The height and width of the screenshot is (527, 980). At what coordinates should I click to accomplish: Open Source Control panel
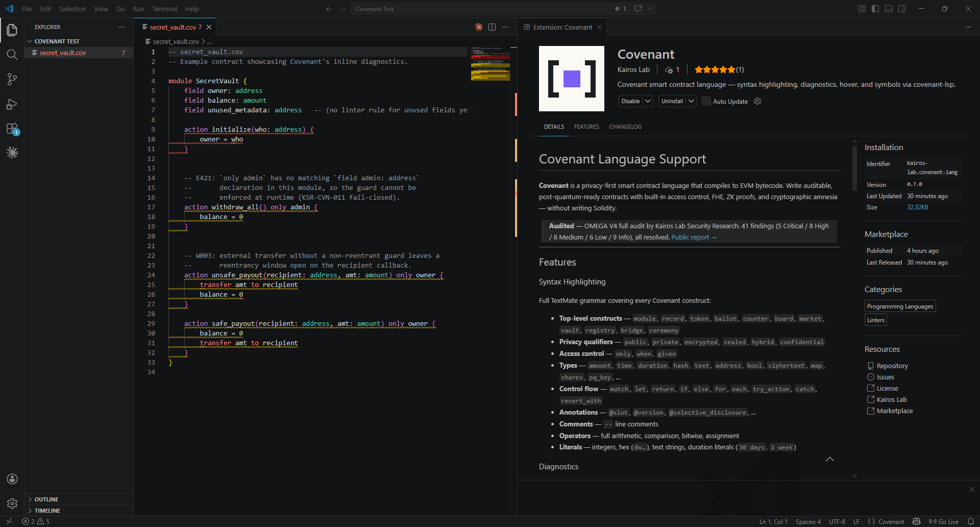tap(12, 79)
